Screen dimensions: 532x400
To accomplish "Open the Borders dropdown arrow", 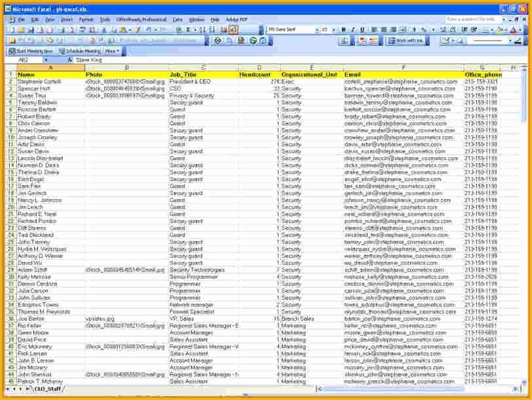I will tap(491, 30).
